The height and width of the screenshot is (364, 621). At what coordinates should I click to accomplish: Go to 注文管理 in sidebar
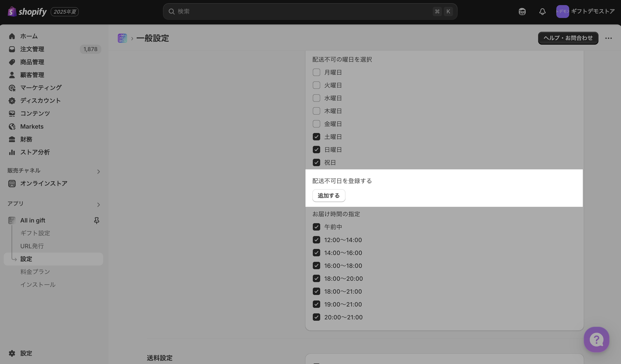[x=32, y=49]
